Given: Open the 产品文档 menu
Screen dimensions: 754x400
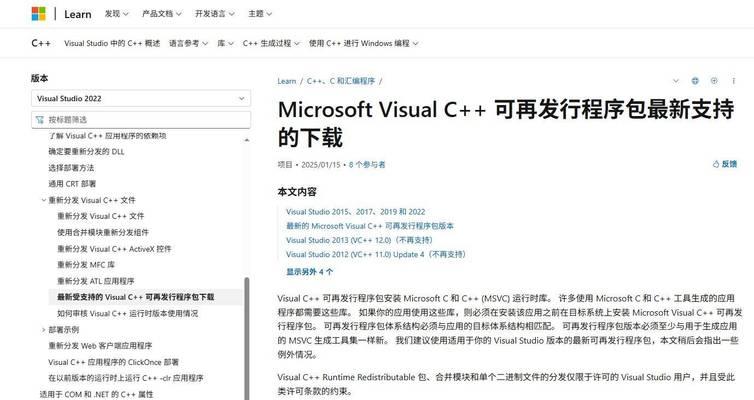Looking at the screenshot, I should coord(162,14).
